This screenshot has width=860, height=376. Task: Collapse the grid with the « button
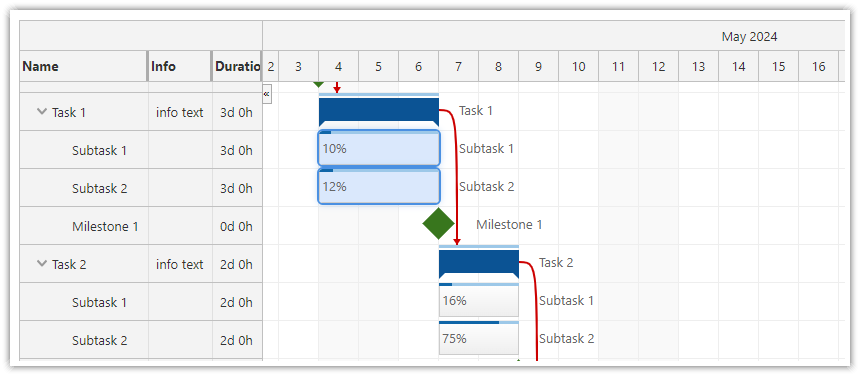click(267, 94)
